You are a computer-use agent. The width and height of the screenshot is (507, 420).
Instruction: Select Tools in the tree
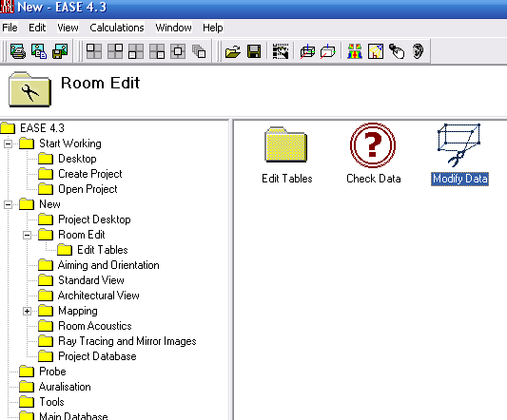coord(51,402)
